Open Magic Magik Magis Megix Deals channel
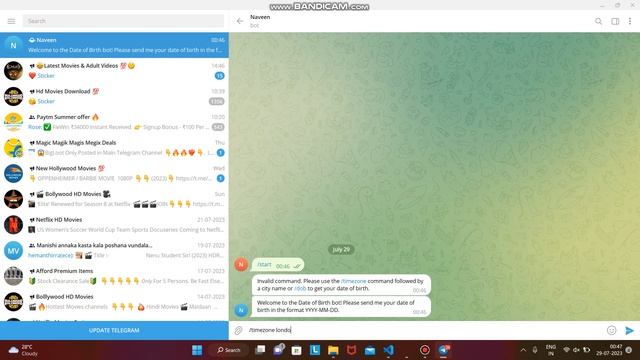Screen dimensions: 640x360 (x=114, y=148)
